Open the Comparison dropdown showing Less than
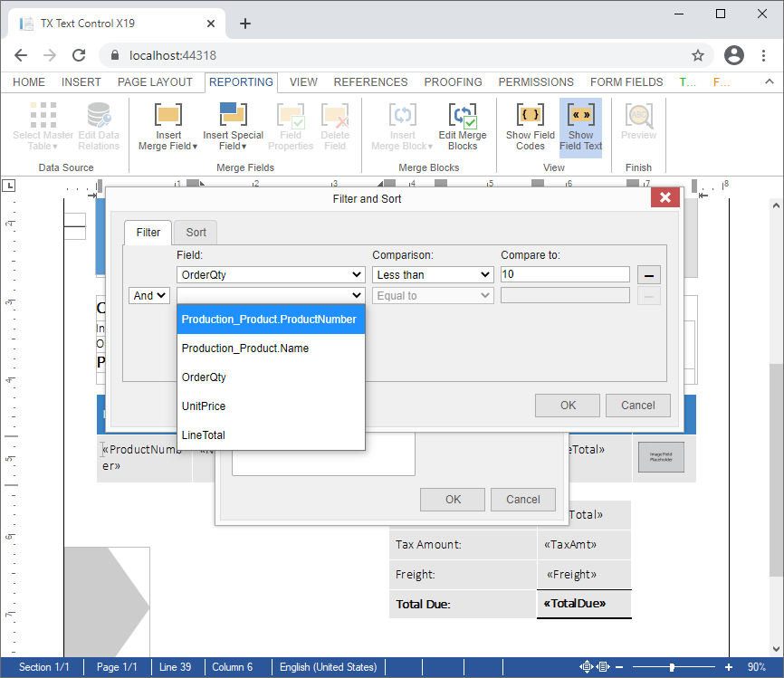This screenshot has width=784, height=678. click(x=432, y=273)
